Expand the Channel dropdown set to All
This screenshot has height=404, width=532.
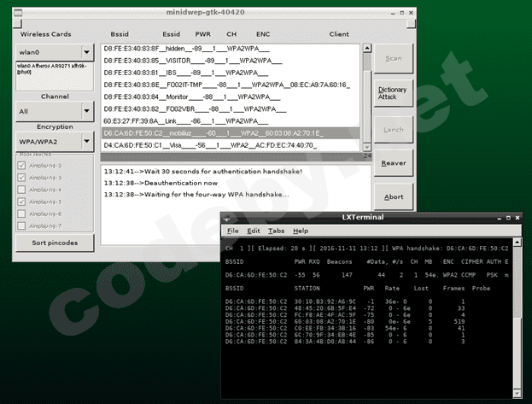[87, 111]
